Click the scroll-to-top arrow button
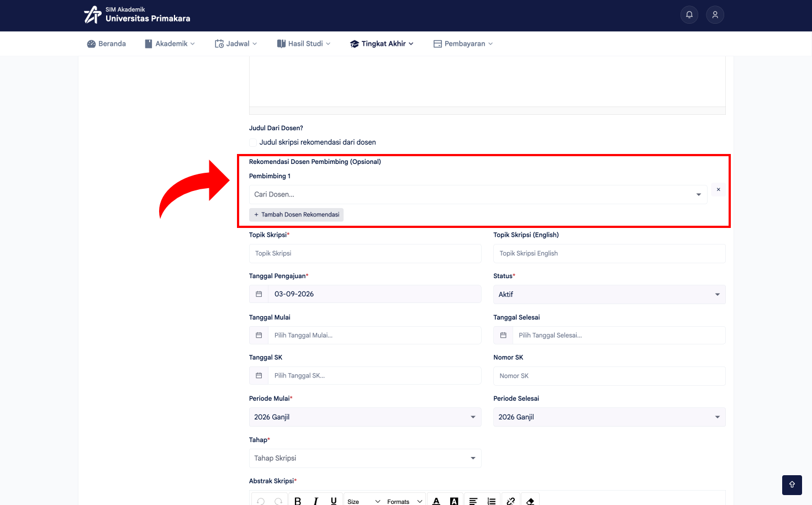The image size is (812, 505). pos(792,485)
